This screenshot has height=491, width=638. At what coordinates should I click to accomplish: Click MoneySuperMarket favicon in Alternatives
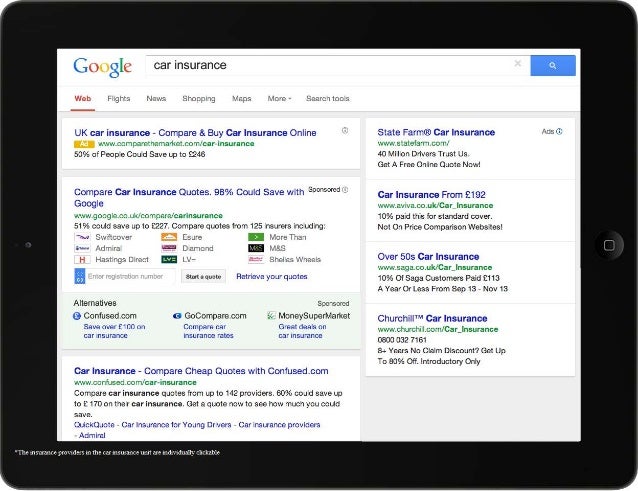[x=271, y=316]
